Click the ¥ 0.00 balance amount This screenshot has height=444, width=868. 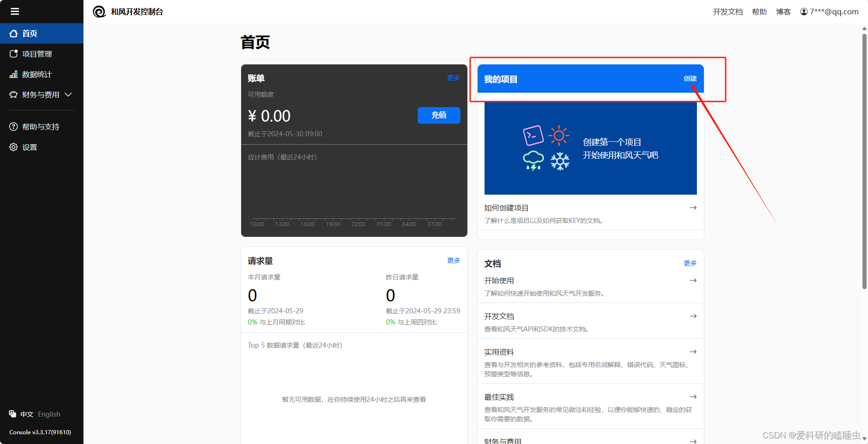click(x=269, y=116)
